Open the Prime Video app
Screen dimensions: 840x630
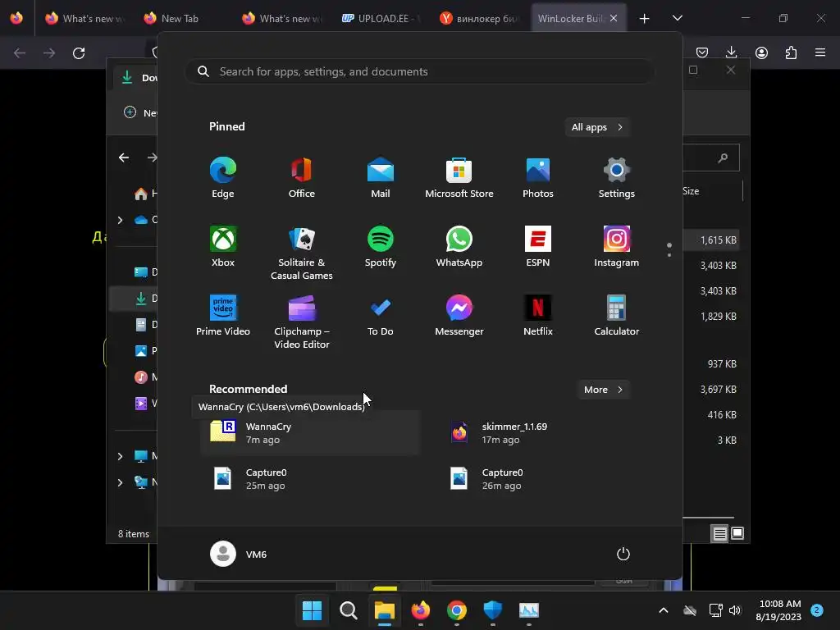click(x=223, y=316)
